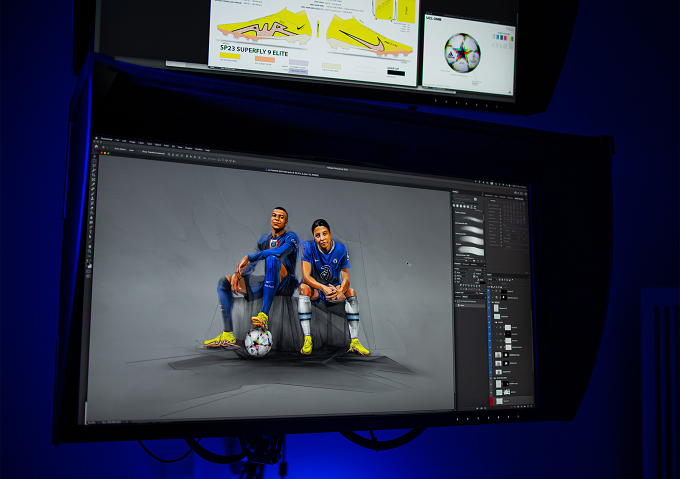This screenshot has width=680, height=479.
Task: Click the bottom red-tagged layer thumbnail
Action: 499,401
